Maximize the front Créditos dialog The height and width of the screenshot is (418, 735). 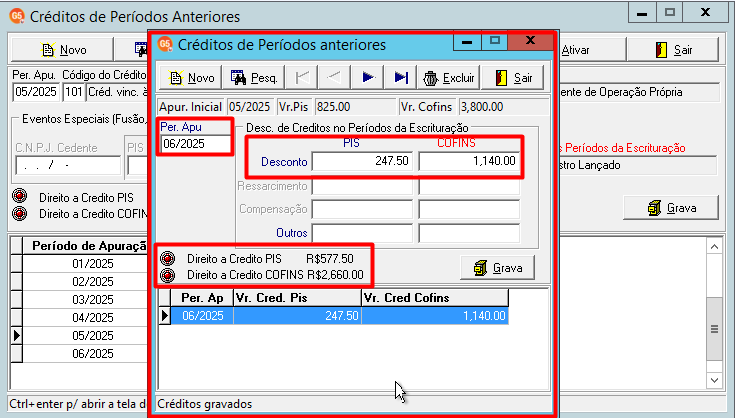[x=495, y=42]
